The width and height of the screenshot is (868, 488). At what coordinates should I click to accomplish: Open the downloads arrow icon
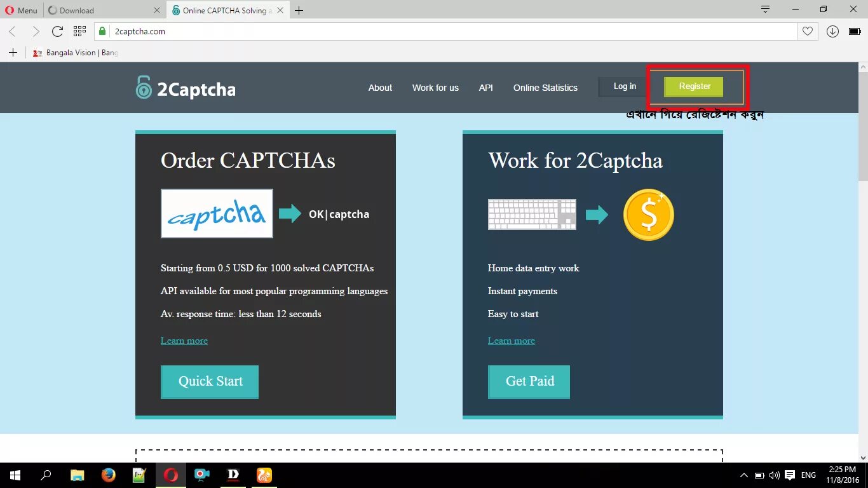832,31
